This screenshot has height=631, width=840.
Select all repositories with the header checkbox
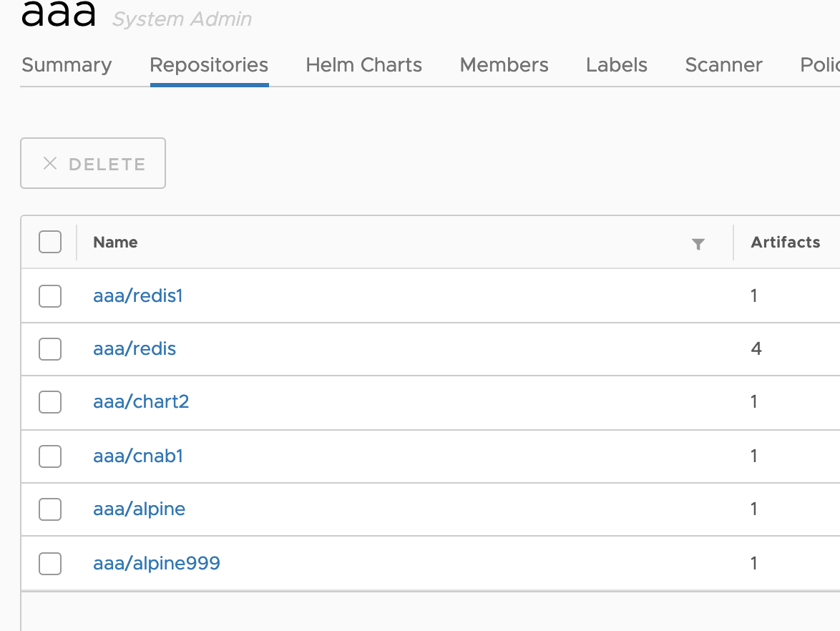coord(49,242)
